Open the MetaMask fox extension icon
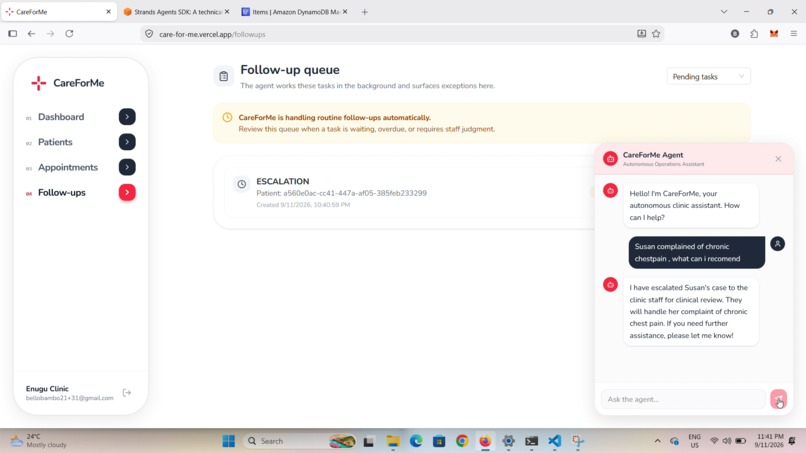 click(x=774, y=34)
